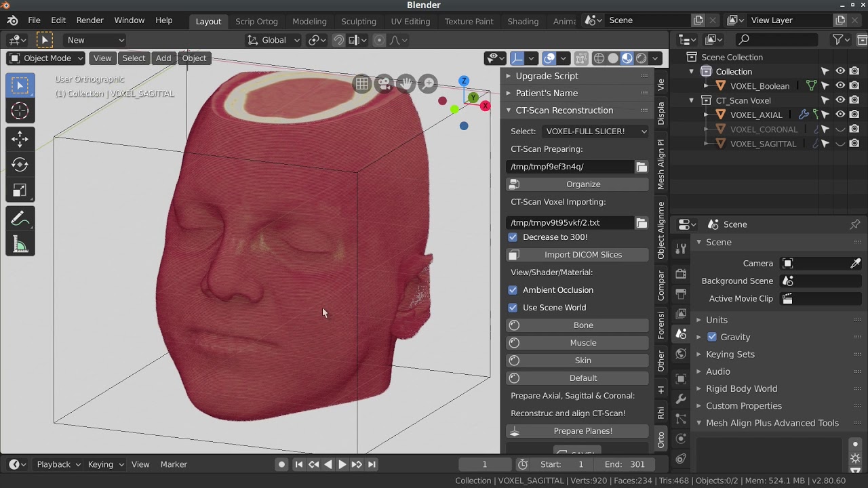Open the Scene properties tab icon
Viewport: 868px width, 488px height.
coord(681,333)
